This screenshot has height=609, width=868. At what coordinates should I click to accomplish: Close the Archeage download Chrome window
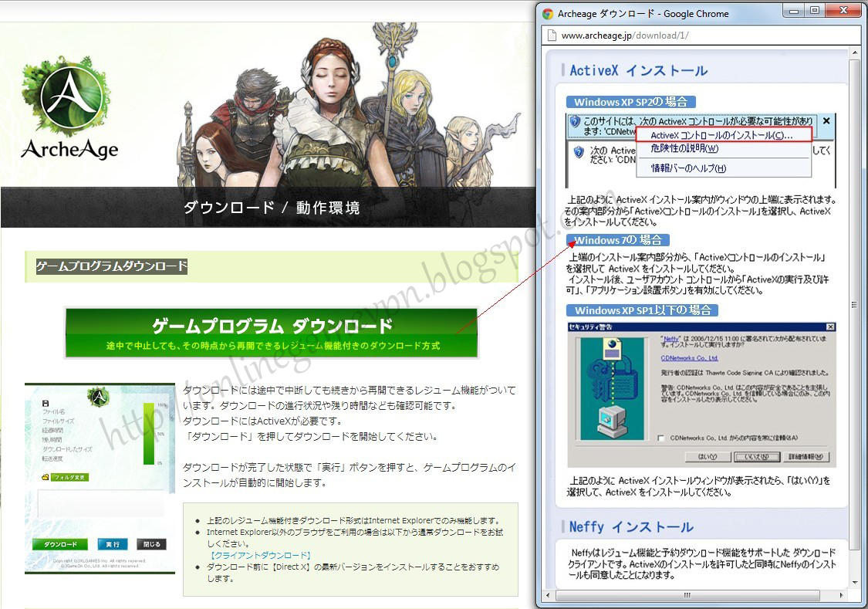(x=843, y=11)
